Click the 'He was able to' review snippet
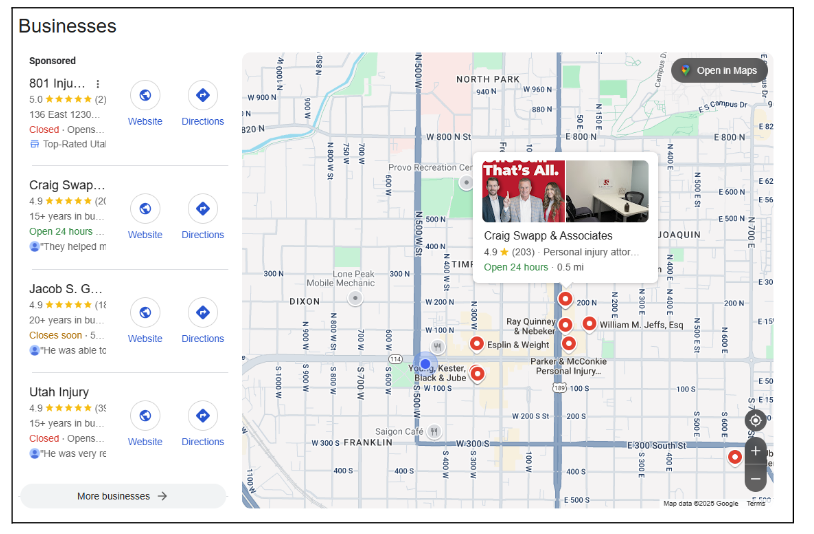Viewport: 814px width, 534px height. coord(68,350)
